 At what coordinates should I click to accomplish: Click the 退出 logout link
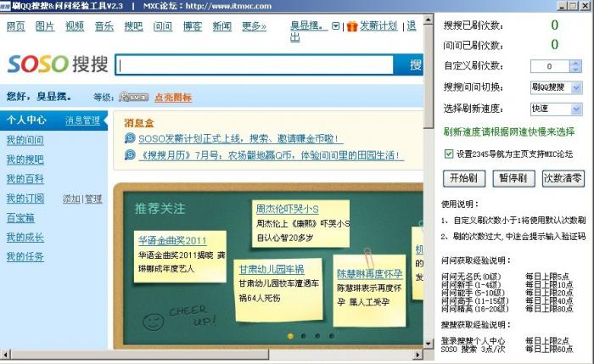click(x=412, y=25)
